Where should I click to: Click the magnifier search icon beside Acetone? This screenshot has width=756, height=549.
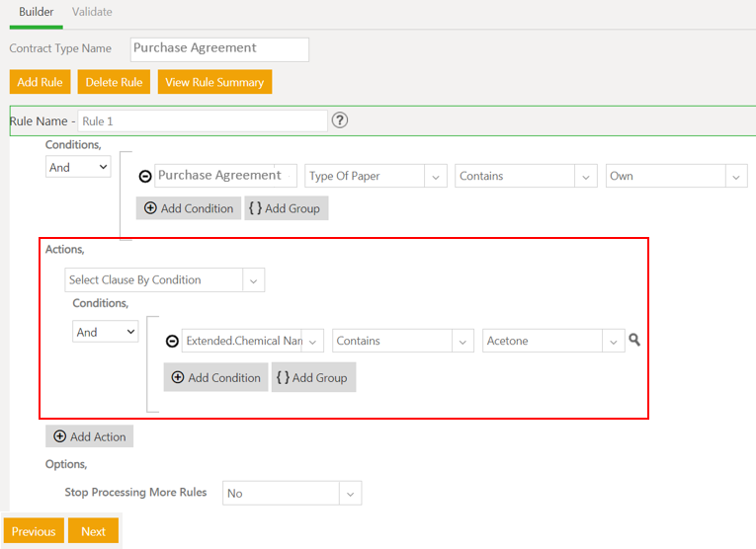(634, 340)
